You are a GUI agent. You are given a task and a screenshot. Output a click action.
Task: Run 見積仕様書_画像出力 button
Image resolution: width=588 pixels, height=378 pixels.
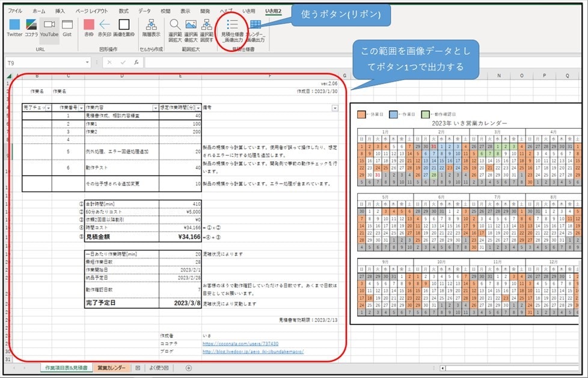pos(232,31)
